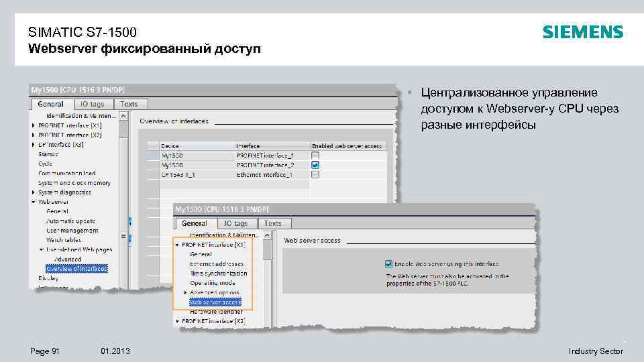Click the Page 91 footer text
This screenshot has width=644, height=362.
click(45, 351)
